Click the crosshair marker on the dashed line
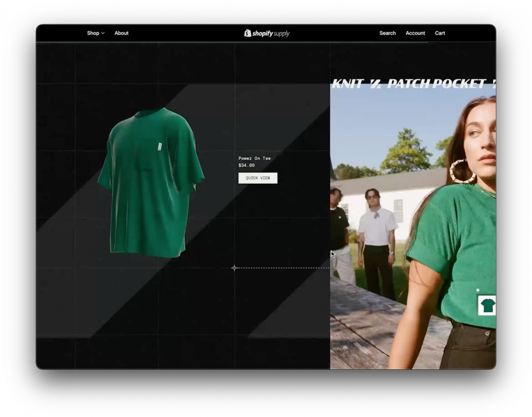 (234, 268)
